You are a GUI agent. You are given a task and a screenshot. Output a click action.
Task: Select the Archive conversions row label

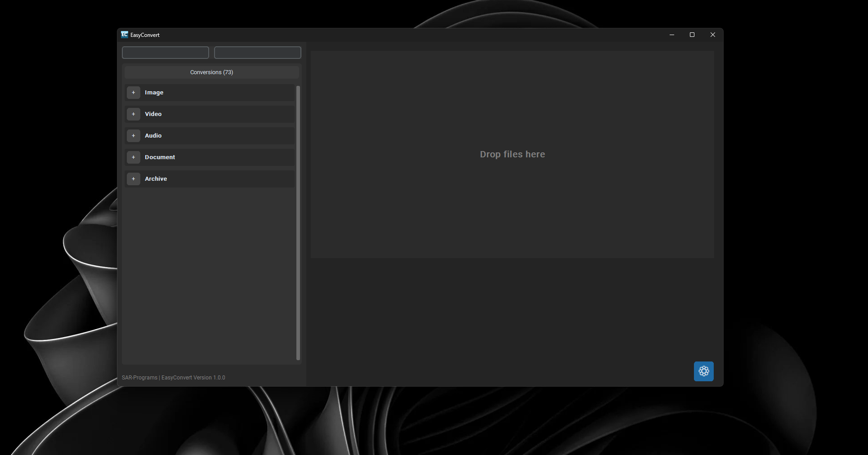pos(156,179)
